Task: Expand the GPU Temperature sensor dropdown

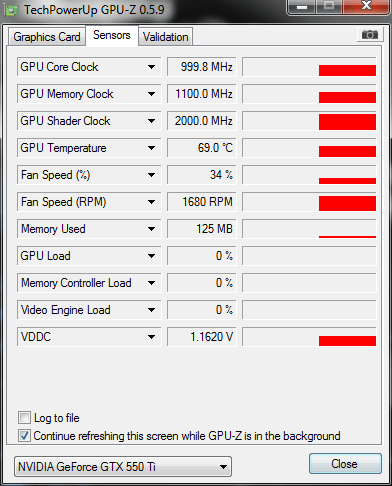Action: [151, 148]
